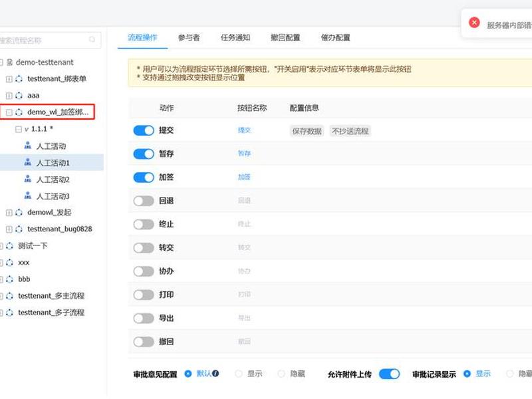The image size is (532, 399).
Task: Click the process icon beside demowl_发起
Action: click(19, 212)
